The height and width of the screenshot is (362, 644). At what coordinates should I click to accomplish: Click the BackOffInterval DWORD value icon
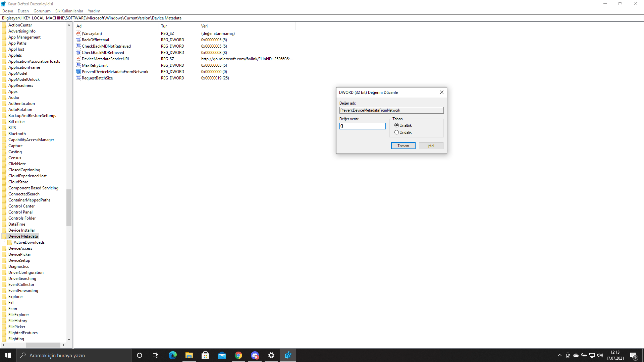point(78,40)
